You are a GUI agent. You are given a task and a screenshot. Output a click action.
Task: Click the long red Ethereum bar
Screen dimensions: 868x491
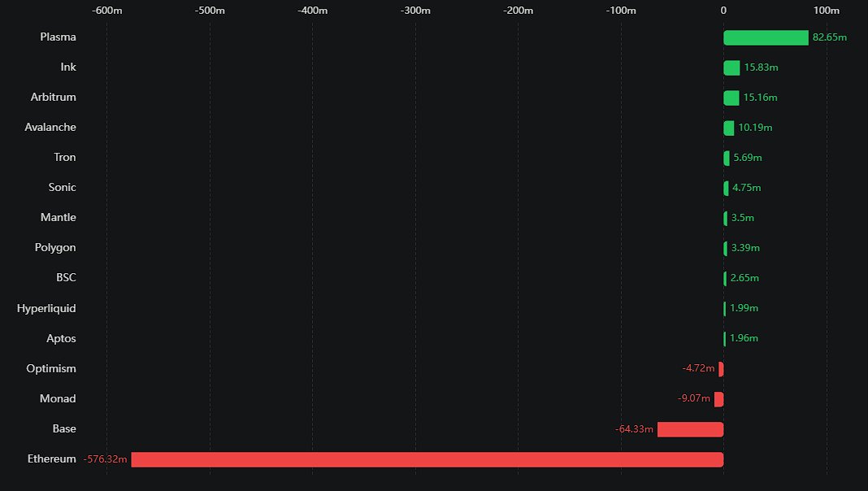(x=427, y=459)
